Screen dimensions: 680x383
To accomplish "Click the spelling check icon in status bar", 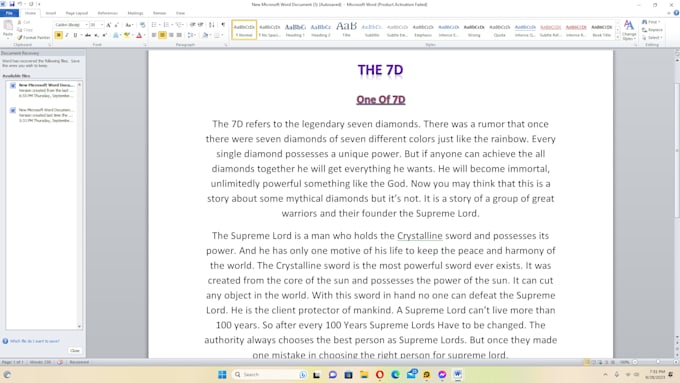I will tap(60, 362).
